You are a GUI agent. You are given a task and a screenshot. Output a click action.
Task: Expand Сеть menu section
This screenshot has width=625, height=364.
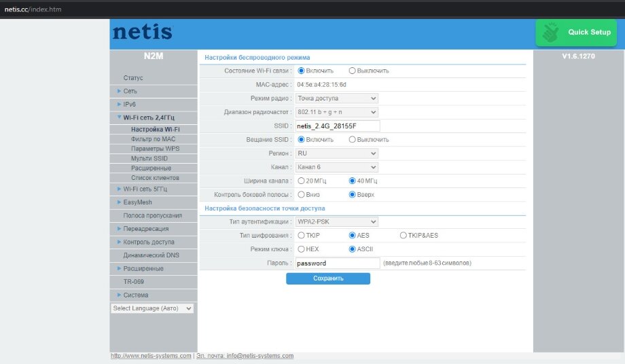(x=154, y=91)
